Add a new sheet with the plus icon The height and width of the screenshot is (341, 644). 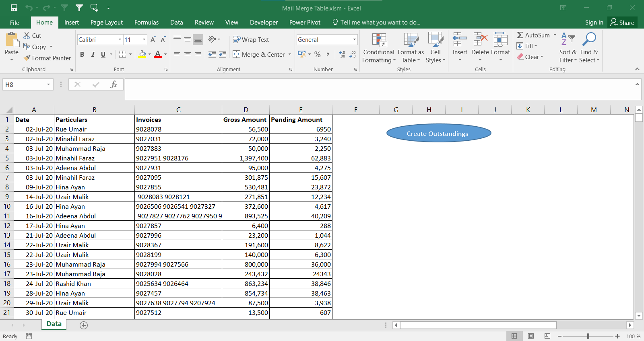(x=84, y=325)
